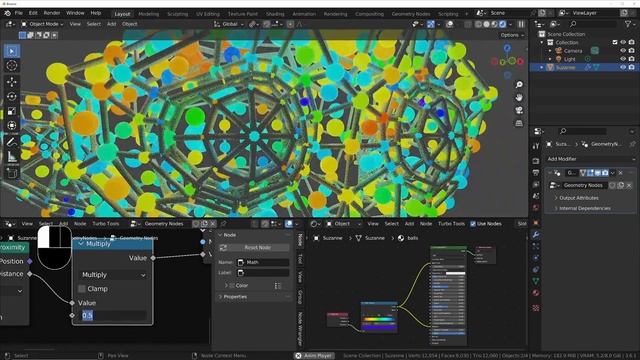Click the pan view hand icon
Image resolution: width=640 pixels, height=360 pixels.
click(519, 98)
